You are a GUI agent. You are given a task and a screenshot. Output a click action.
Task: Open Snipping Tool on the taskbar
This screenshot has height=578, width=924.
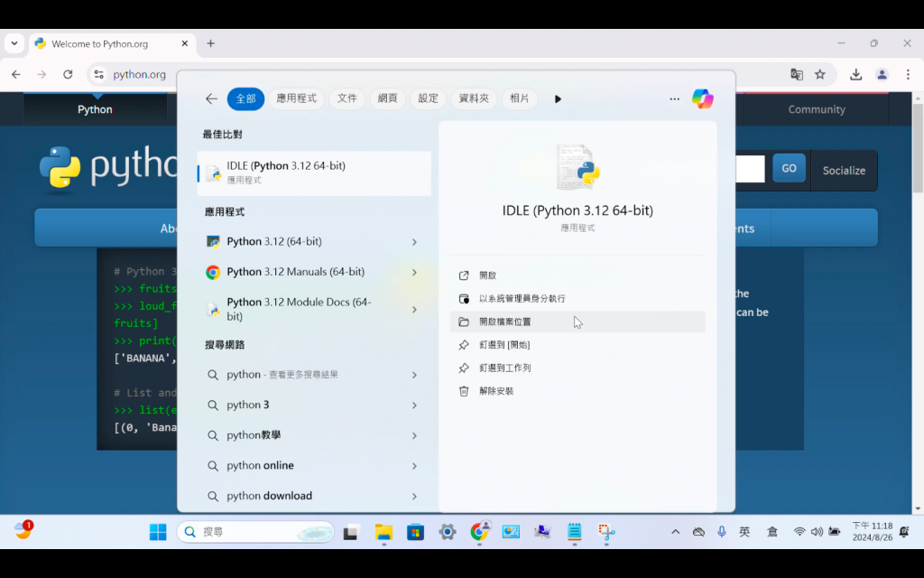pos(606,531)
